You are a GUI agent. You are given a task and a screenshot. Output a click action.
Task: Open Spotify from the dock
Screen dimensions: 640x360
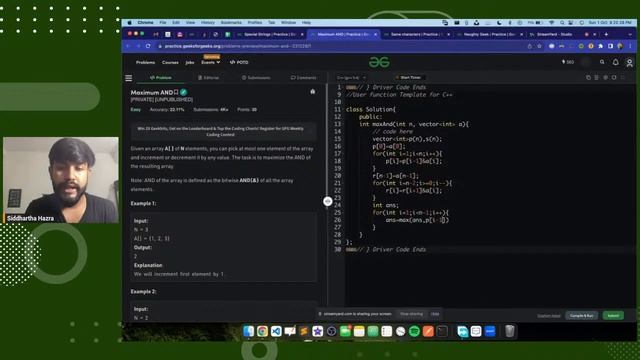[x=414, y=331]
